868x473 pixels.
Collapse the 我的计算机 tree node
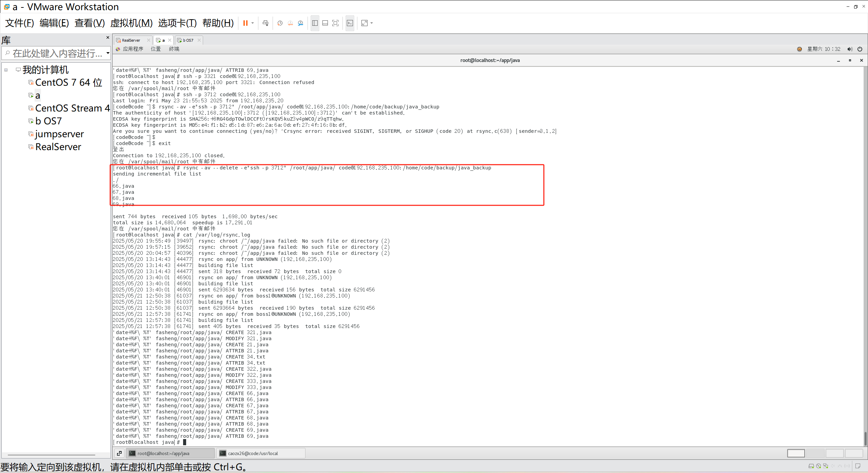click(x=6, y=70)
